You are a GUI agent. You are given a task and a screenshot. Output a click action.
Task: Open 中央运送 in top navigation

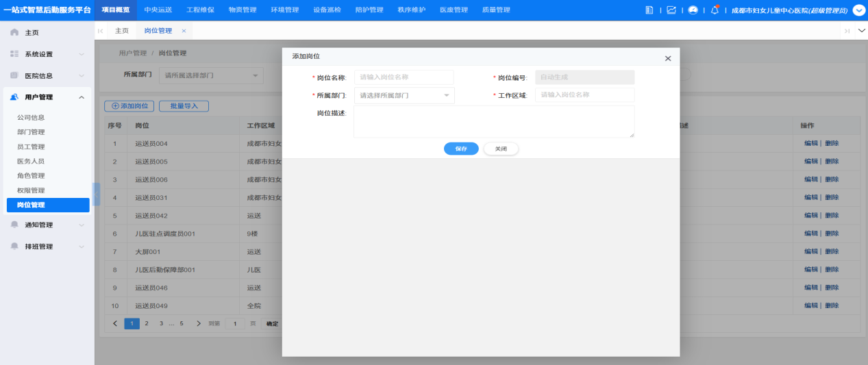click(x=158, y=10)
